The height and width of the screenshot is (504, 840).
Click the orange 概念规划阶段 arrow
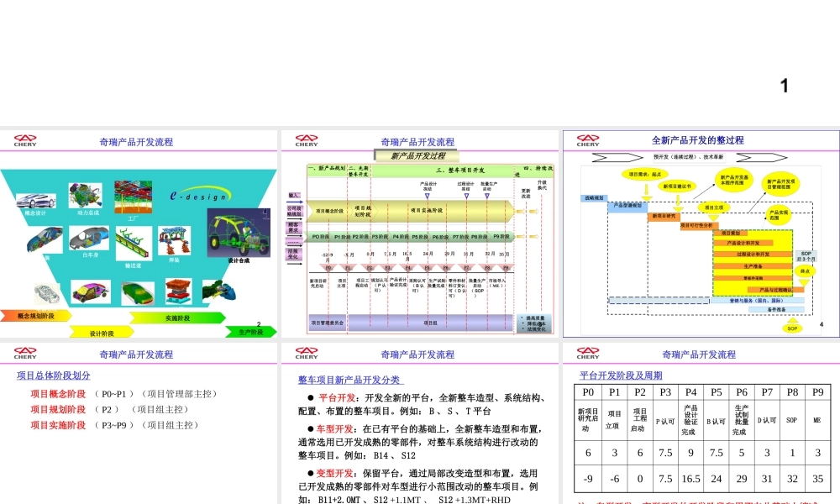[x=35, y=316]
